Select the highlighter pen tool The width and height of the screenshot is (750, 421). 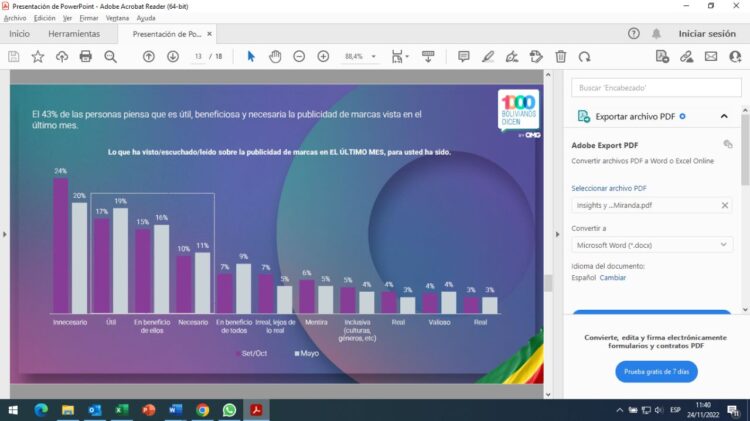[487, 56]
